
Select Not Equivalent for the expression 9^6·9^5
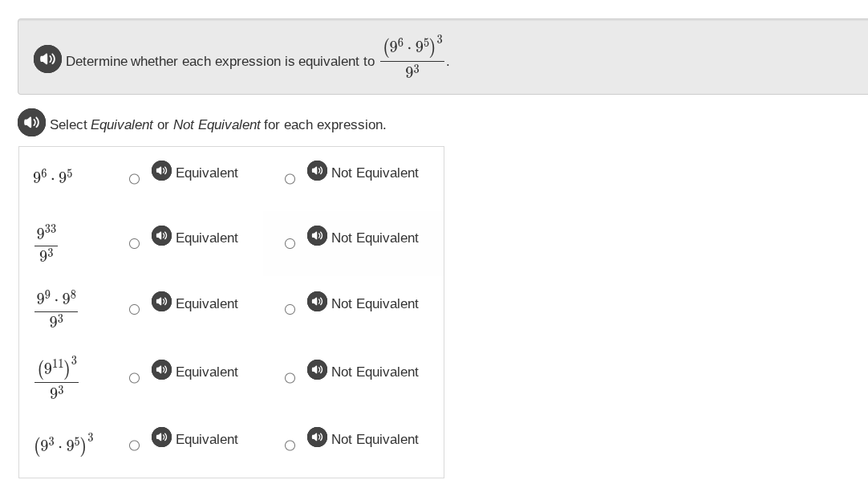point(290,178)
